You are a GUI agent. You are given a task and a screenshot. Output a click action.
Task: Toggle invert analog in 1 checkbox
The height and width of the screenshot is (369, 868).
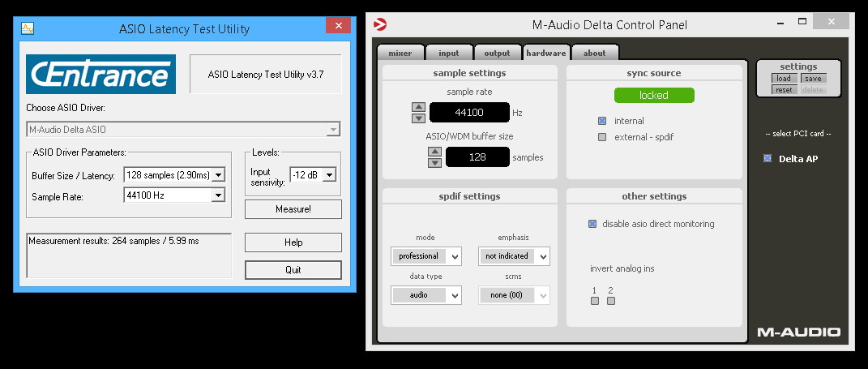[595, 301]
